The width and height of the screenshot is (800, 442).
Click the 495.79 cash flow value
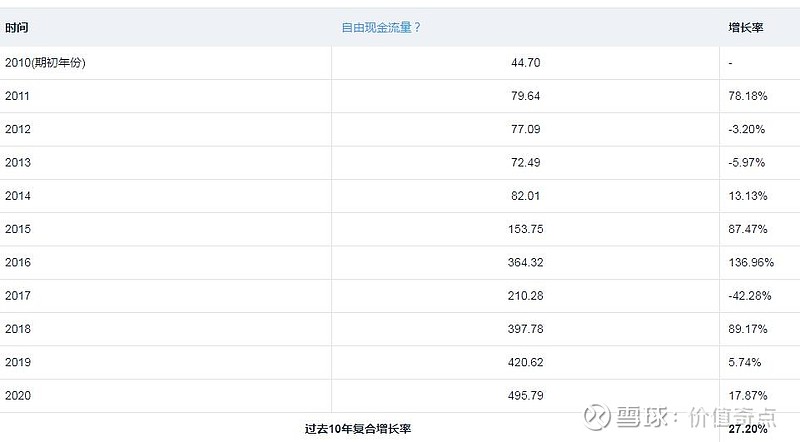pyautogui.click(x=523, y=396)
